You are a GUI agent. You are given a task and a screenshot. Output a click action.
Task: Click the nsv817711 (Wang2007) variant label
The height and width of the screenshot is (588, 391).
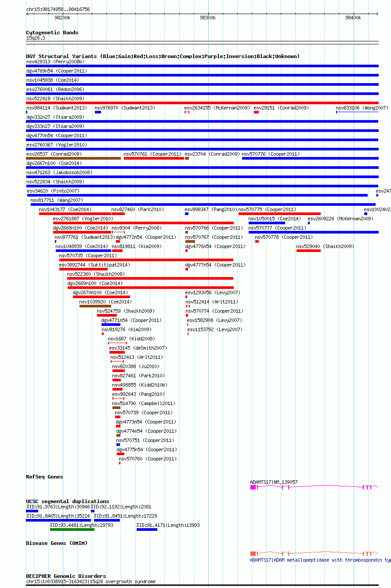(x=57, y=200)
